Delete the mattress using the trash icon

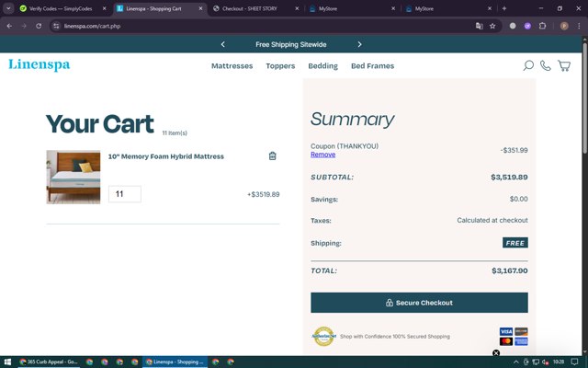point(273,155)
